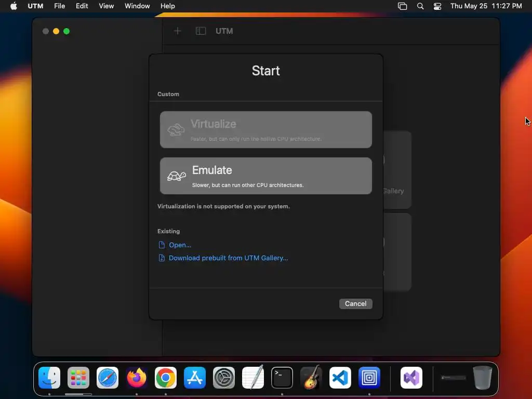Click the plus button in UTM toolbar
532x399 pixels.
pyautogui.click(x=177, y=31)
